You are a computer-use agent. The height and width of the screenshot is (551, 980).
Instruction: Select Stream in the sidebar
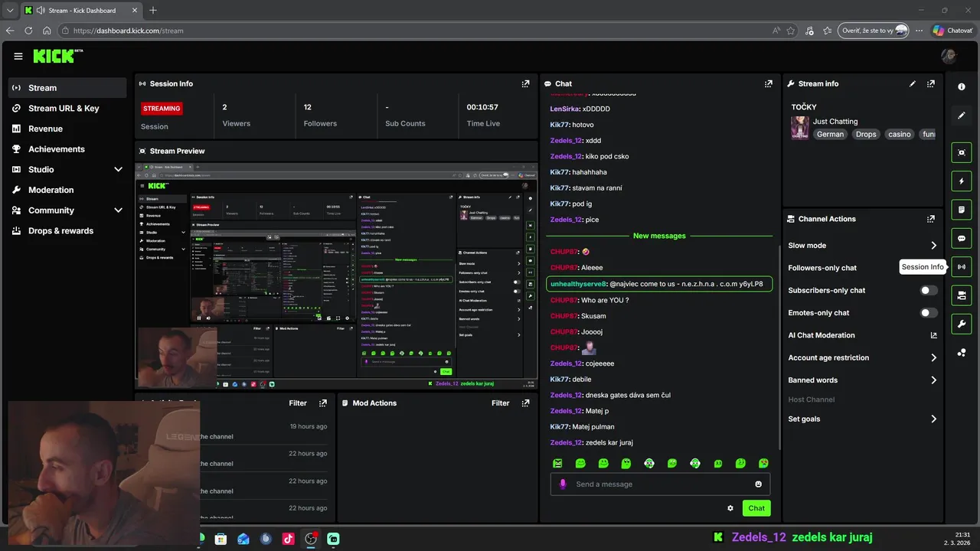[x=67, y=88]
